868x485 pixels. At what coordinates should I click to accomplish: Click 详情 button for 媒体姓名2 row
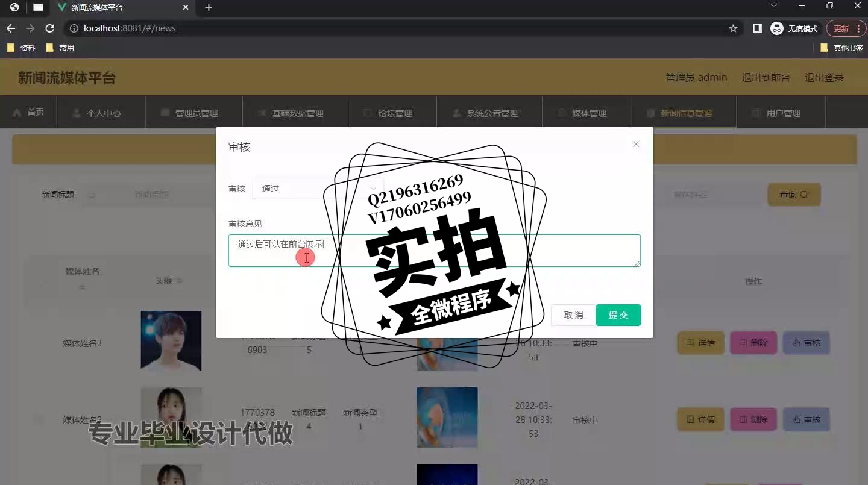point(700,419)
